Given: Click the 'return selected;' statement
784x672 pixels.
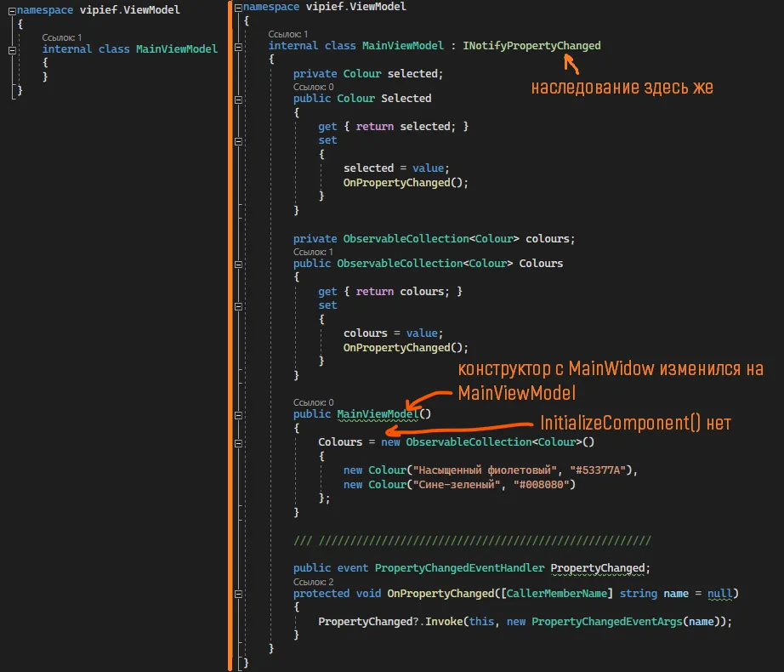Looking at the screenshot, I should [x=406, y=127].
